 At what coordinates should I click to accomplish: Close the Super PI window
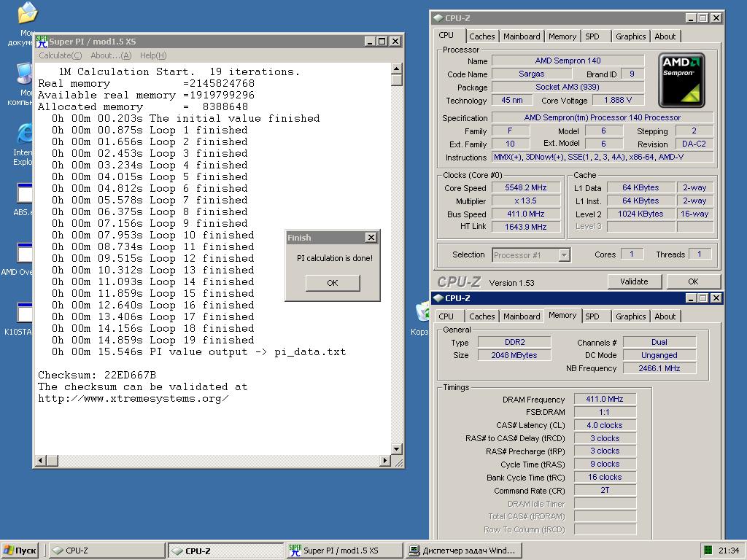395,42
